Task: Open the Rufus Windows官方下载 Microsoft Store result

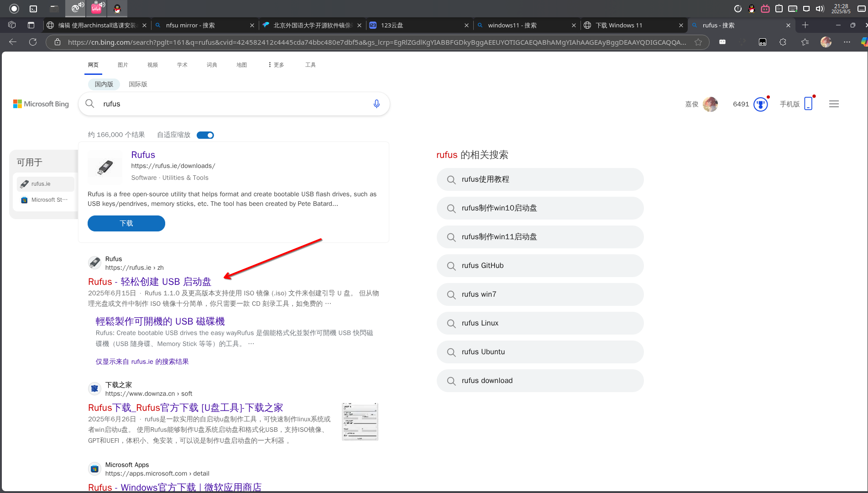Action: pyautogui.click(x=175, y=487)
